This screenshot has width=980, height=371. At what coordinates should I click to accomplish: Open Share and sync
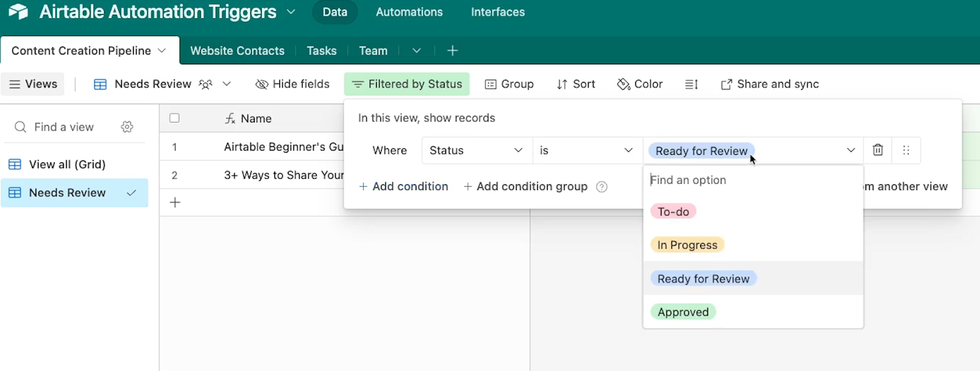click(x=770, y=84)
